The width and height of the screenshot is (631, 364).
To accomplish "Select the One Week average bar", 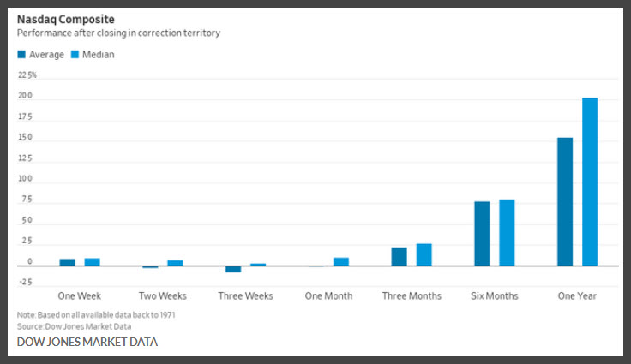I will [x=67, y=262].
